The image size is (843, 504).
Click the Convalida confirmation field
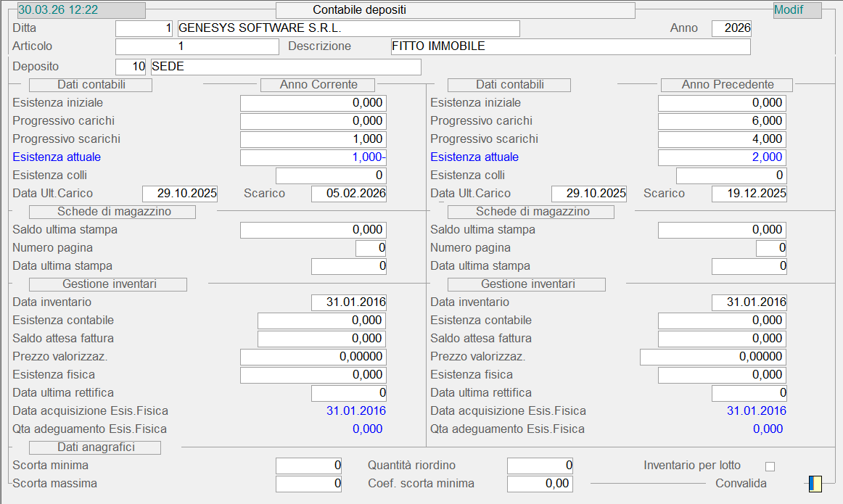[815, 484]
